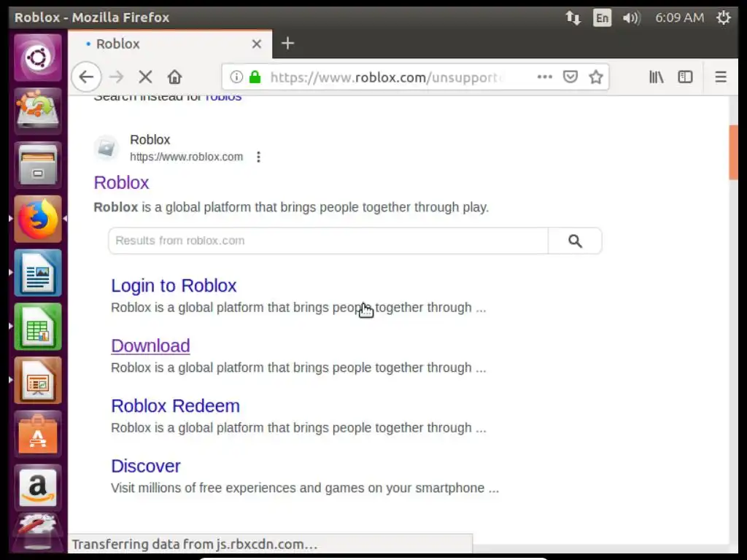The image size is (747, 560).
Task: Open the Files manager in dock
Action: point(38,166)
